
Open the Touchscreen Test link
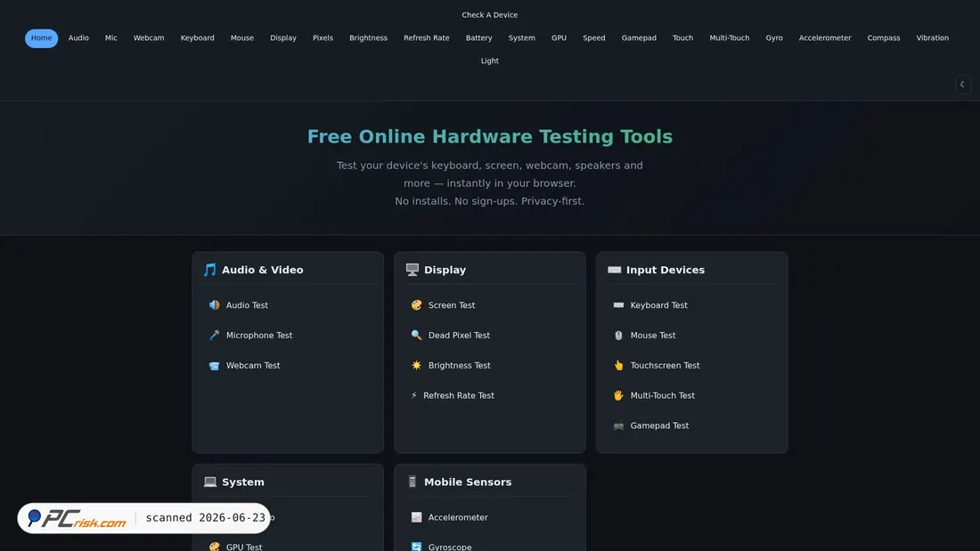coord(665,366)
